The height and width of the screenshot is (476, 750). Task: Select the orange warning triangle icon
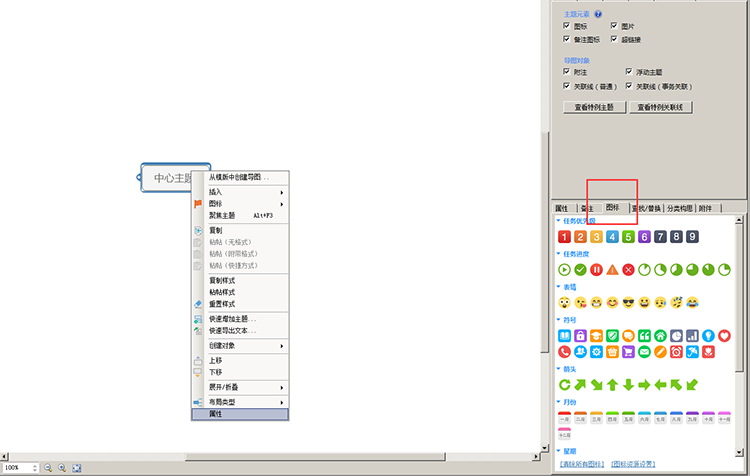612,270
